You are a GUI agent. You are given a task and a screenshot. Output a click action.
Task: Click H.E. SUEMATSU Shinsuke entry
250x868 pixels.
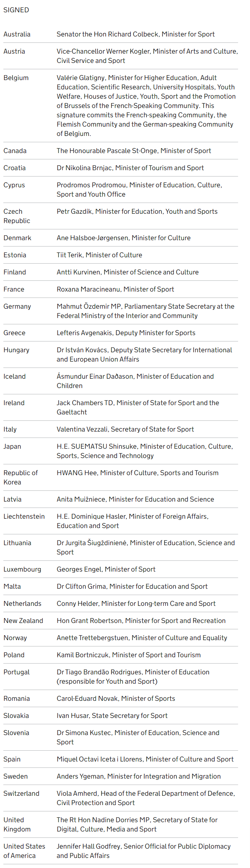click(145, 451)
